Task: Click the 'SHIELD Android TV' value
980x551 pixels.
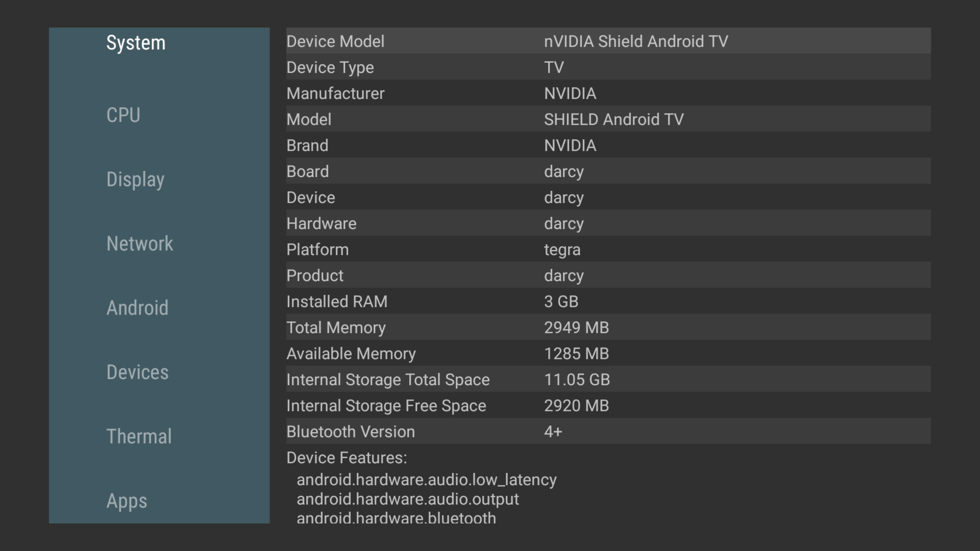Action: click(614, 119)
